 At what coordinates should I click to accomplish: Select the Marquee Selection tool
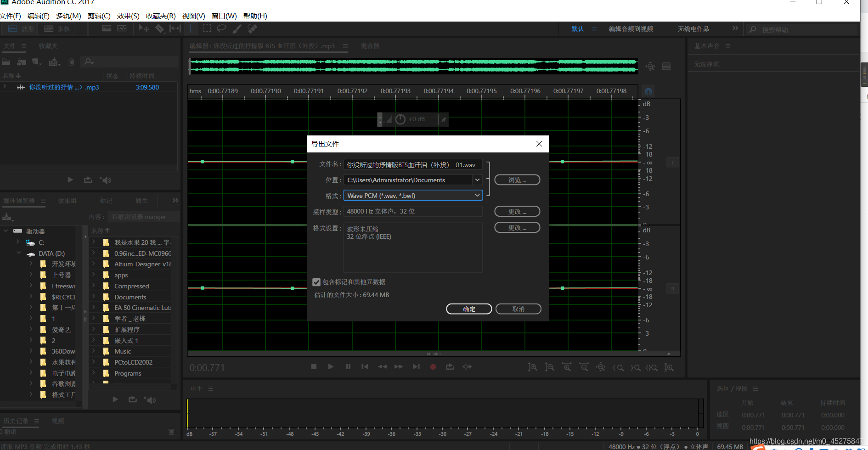point(207,28)
